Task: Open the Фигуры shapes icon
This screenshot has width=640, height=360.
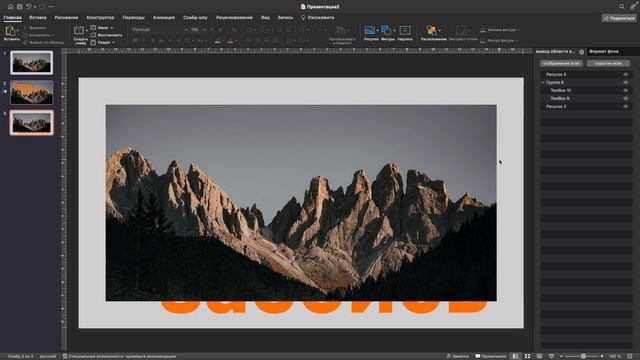Action: (x=386, y=31)
